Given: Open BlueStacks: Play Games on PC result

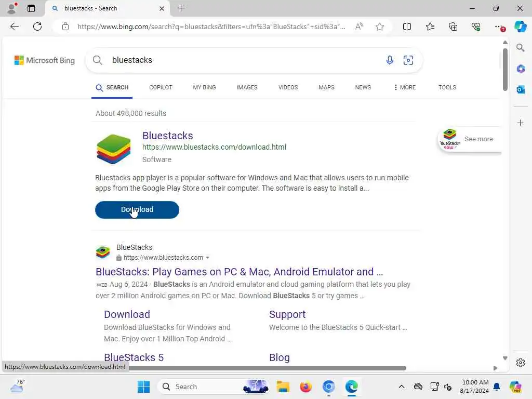Looking at the screenshot, I should [239, 272].
